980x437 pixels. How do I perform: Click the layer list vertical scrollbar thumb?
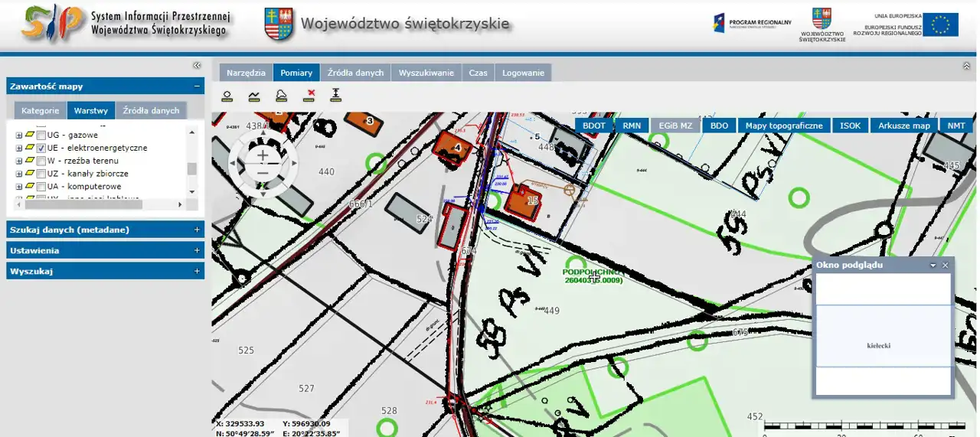[x=191, y=169]
